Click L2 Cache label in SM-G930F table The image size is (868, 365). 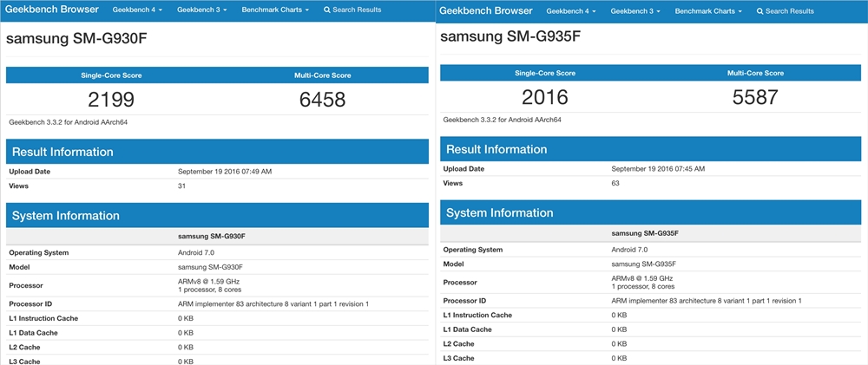(x=25, y=348)
